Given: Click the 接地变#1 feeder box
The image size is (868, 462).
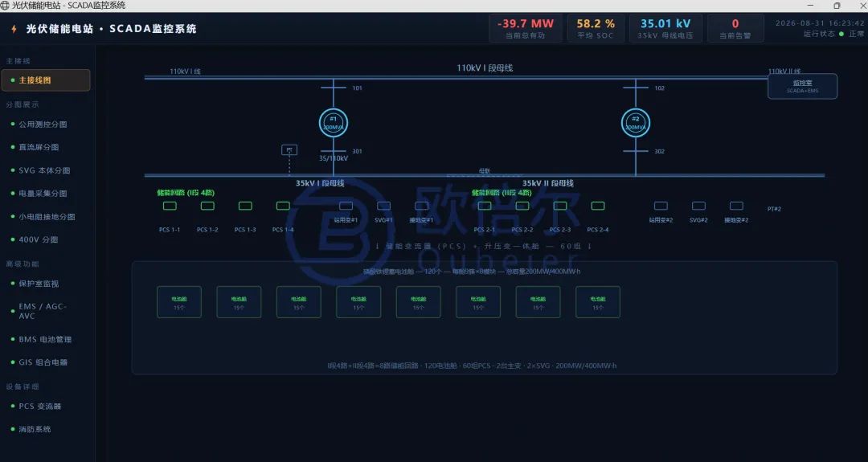Looking at the screenshot, I should (x=421, y=206).
